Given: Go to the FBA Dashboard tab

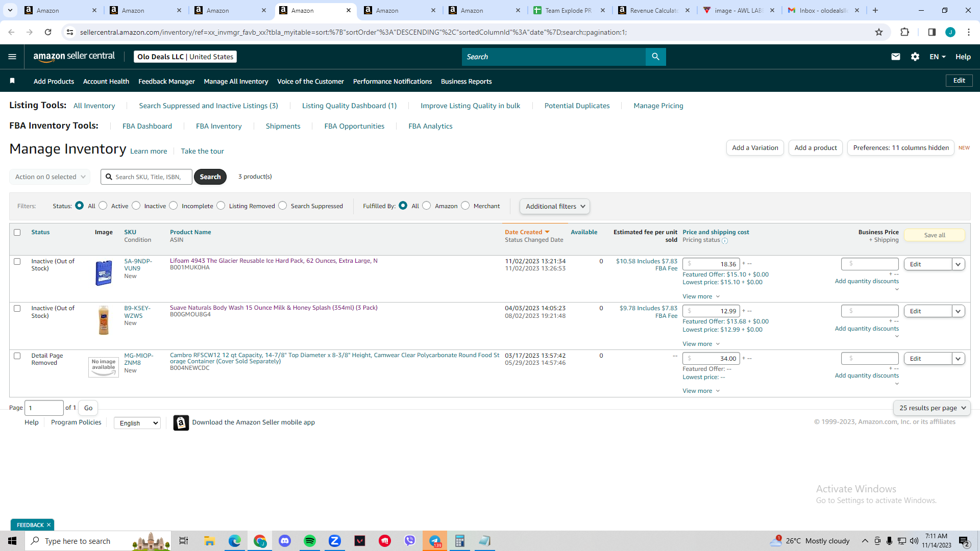Looking at the screenshot, I should [147, 126].
